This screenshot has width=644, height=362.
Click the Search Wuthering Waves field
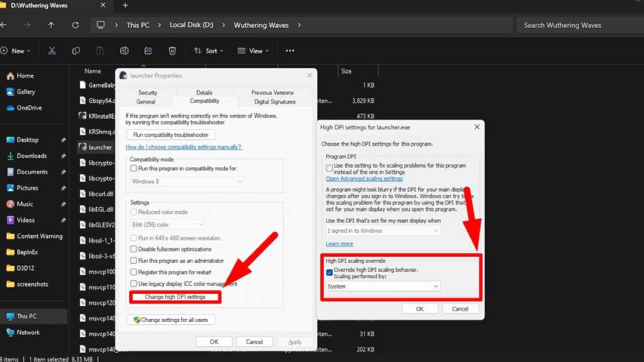point(578,25)
